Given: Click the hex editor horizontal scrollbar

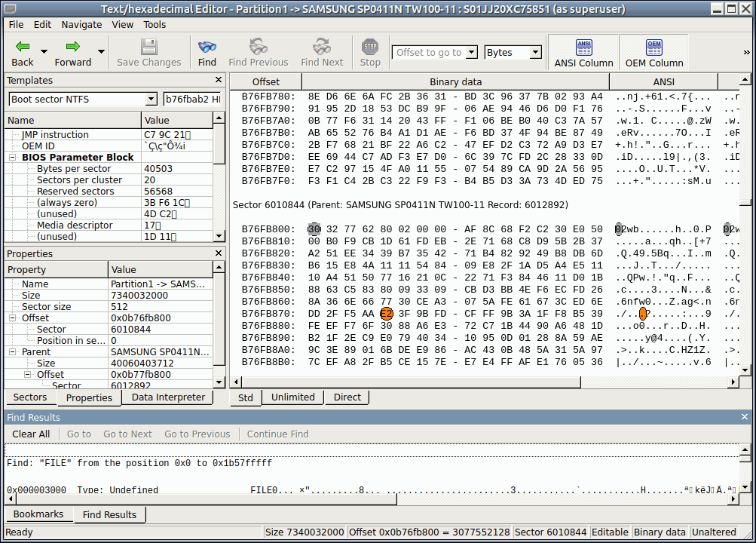Looking at the screenshot, I should (x=411, y=382).
